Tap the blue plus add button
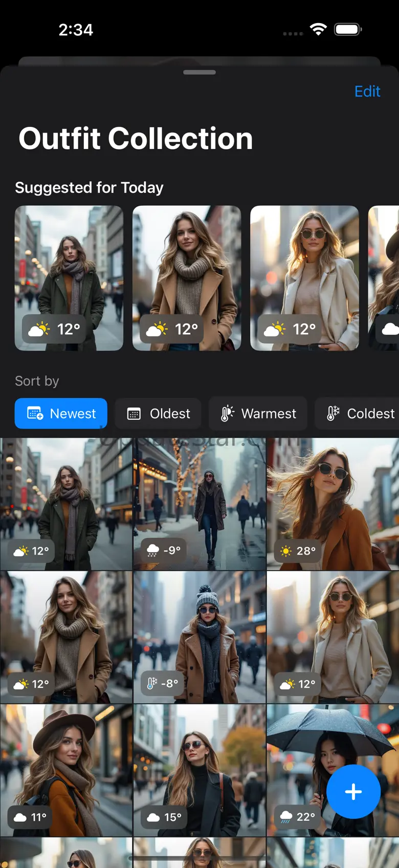 pos(353,792)
